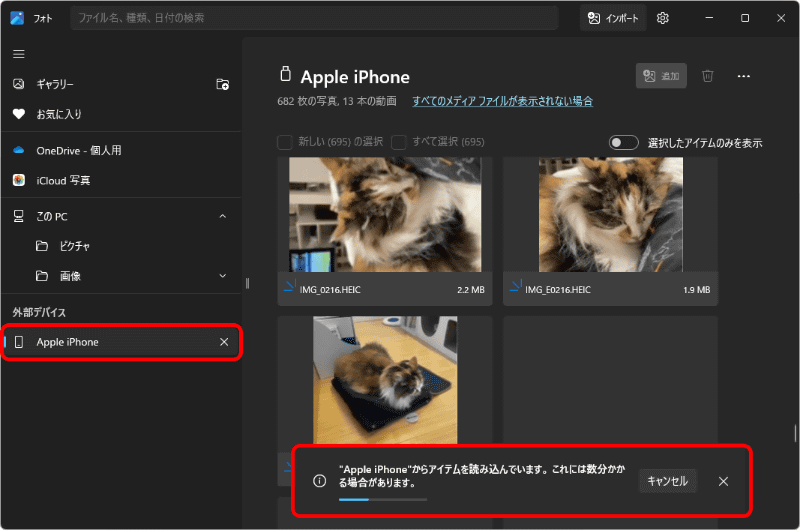The image size is (800, 530).
Task: Maximize the Photos window
Action: pos(744,18)
